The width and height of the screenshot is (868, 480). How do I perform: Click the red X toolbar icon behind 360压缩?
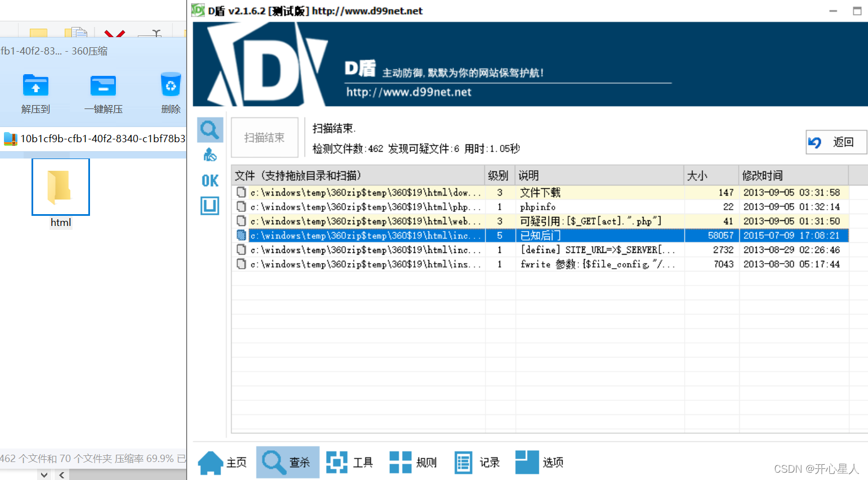[115, 33]
